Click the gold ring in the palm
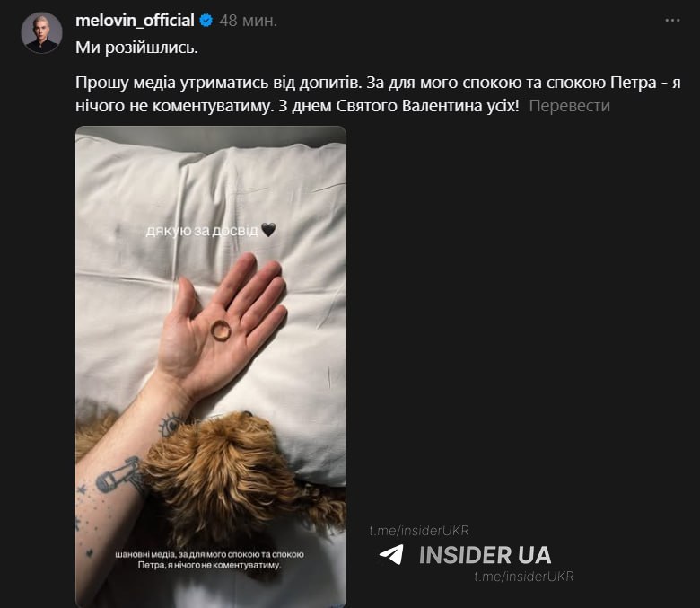Viewport: 700px width, 608px height. coord(221,330)
